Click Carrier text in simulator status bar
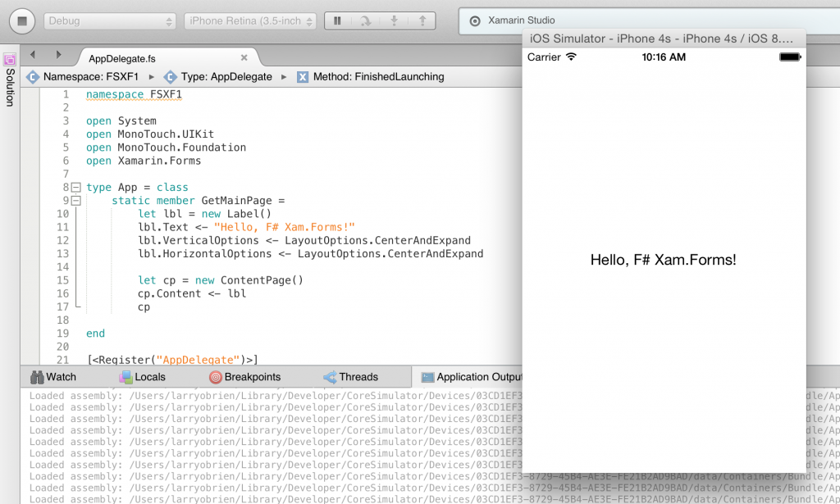Screen dimensions: 840x504 pyautogui.click(x=544, y=57)
